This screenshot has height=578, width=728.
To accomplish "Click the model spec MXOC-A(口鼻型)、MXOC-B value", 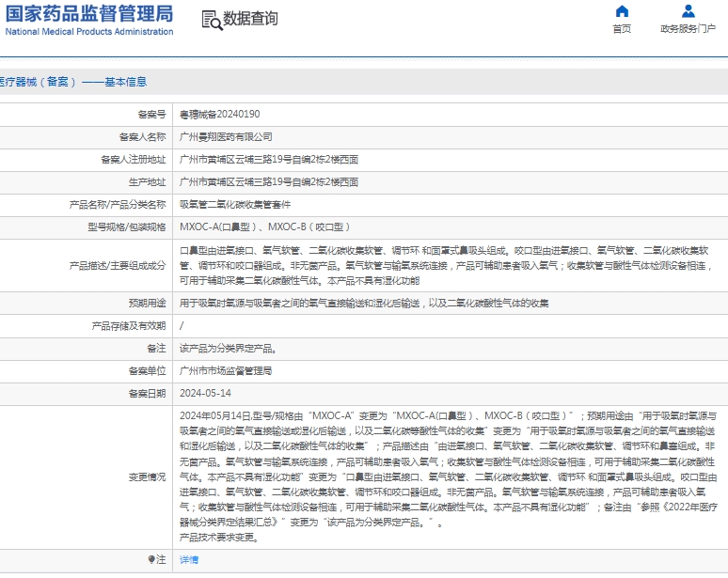I will point(264,227).
